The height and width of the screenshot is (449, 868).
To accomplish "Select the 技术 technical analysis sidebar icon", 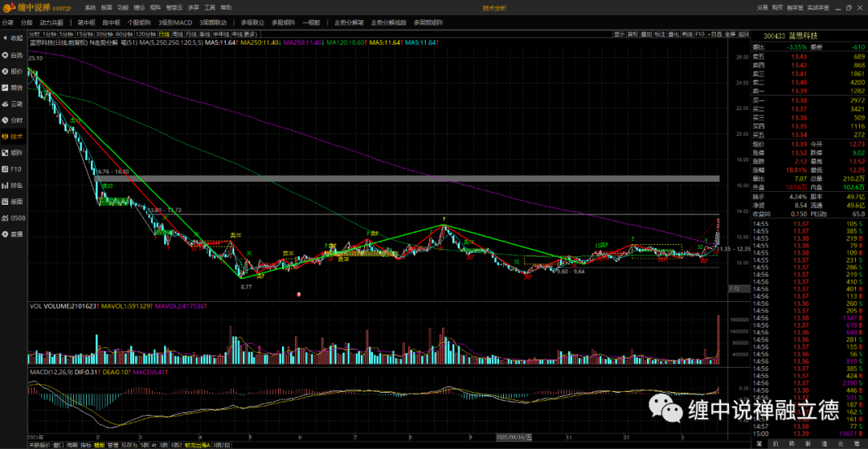I will pyautogui.click(x=14, y=136).
